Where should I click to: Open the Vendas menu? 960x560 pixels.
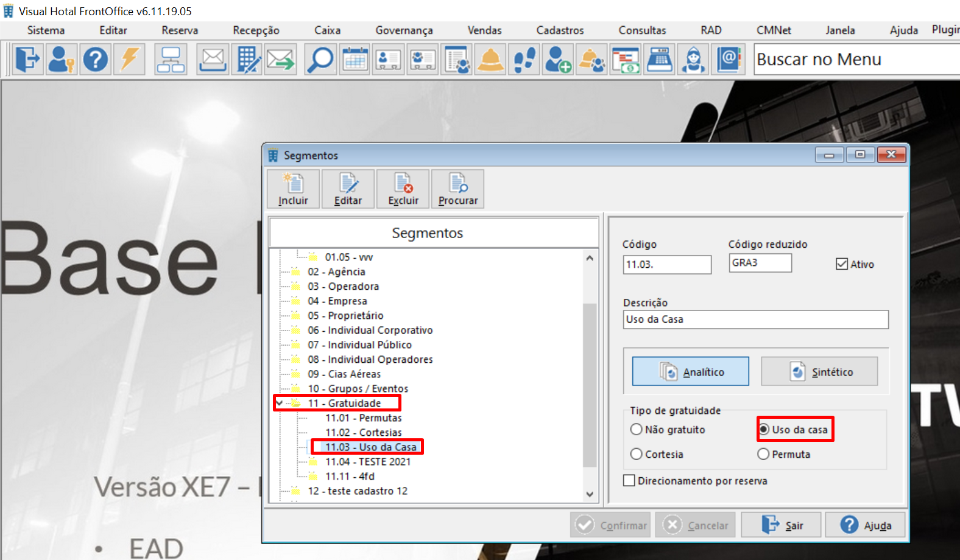click(485, 30)
